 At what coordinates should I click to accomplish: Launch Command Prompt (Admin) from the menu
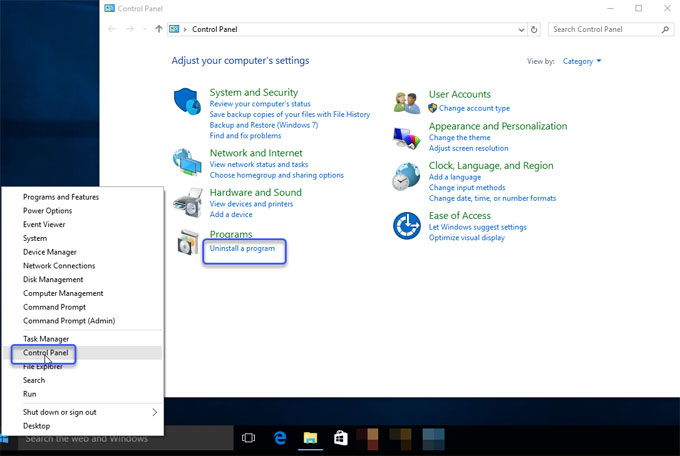tap(69, 321)
